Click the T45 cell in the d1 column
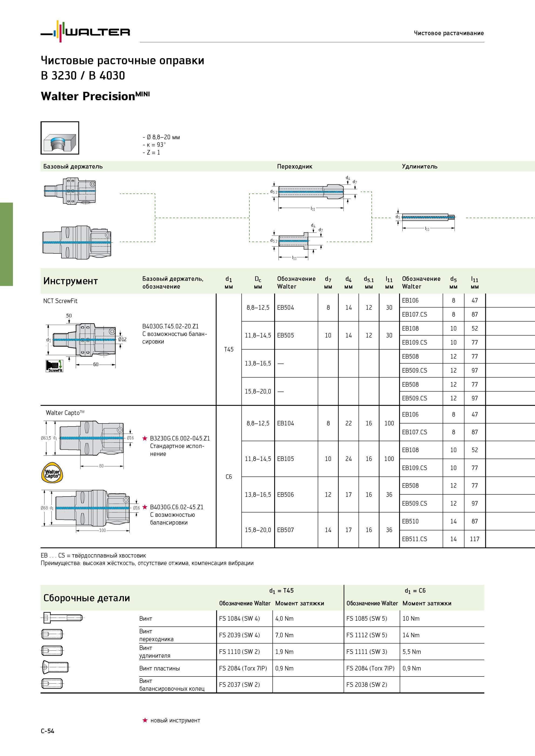This screenshot has width=535, height=756. tap(229, 349)
